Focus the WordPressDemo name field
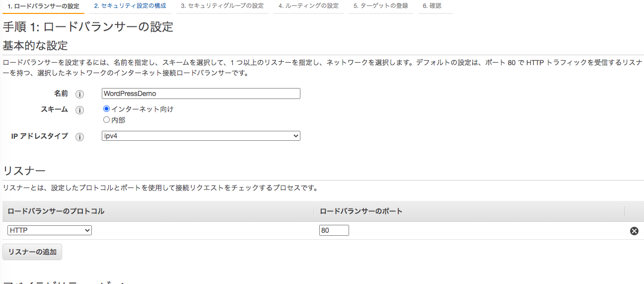The width and height of the screenshot is (644, 284). pos(201,94)
